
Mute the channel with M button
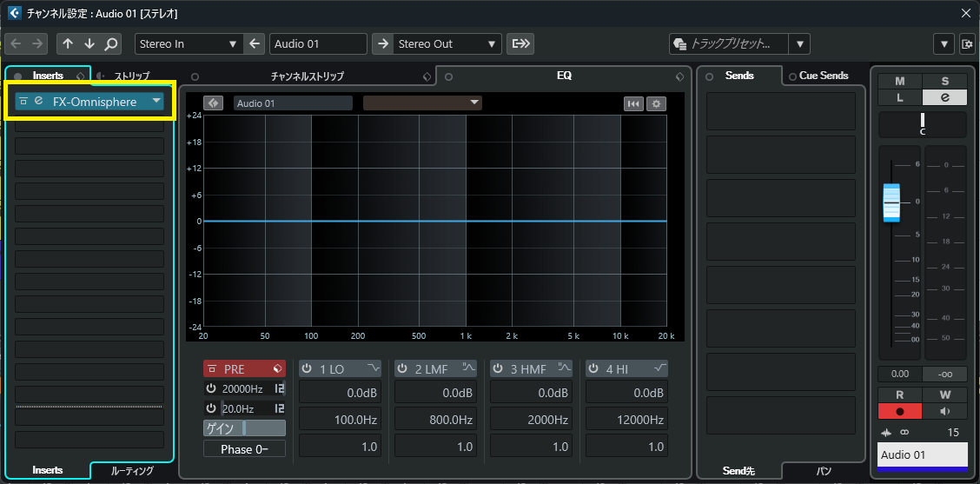[899, 81]
